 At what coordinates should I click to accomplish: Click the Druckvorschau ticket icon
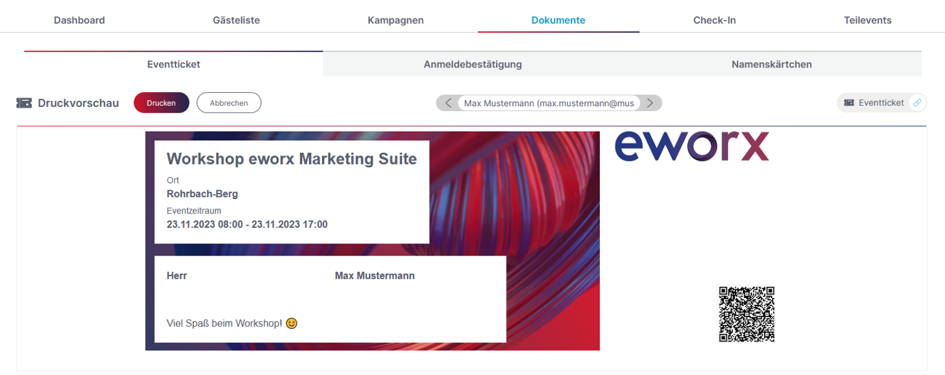pos(24,103)
